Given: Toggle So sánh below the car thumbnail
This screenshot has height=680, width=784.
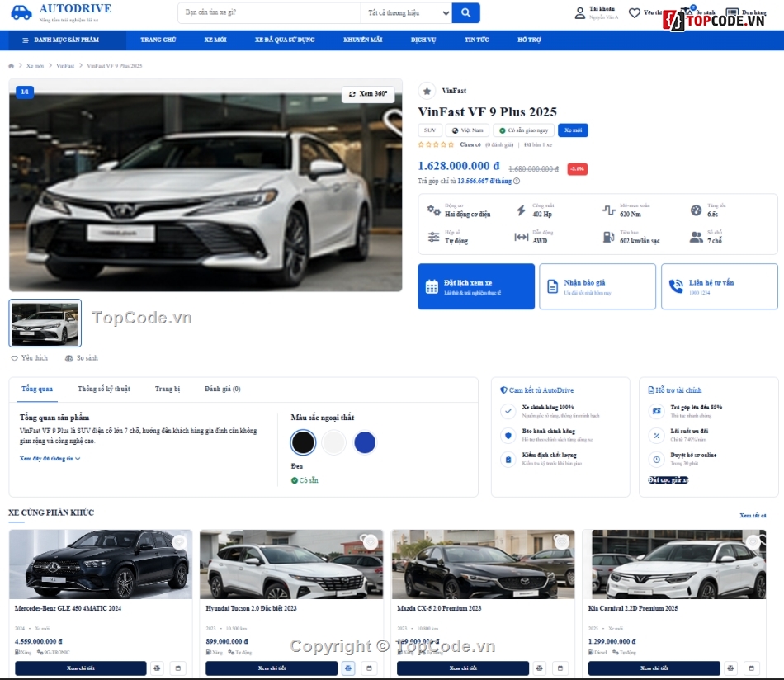Looking at the screenshot, I should click(82, 358).
